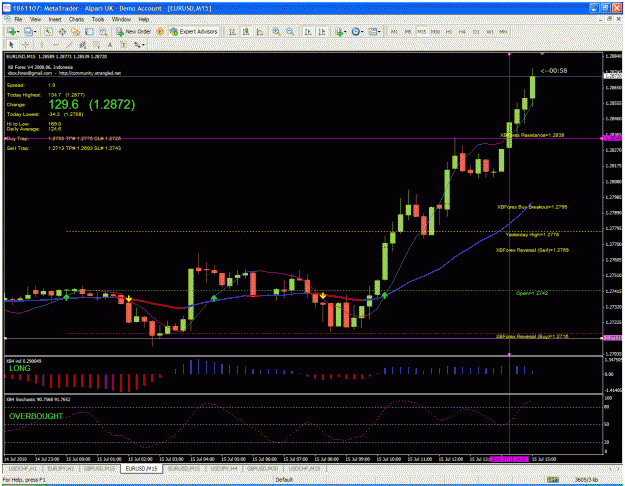Expand the Arrows objects dropdown arrow
The height and width of the screenshot is (486, 625).
coord(143,45)
